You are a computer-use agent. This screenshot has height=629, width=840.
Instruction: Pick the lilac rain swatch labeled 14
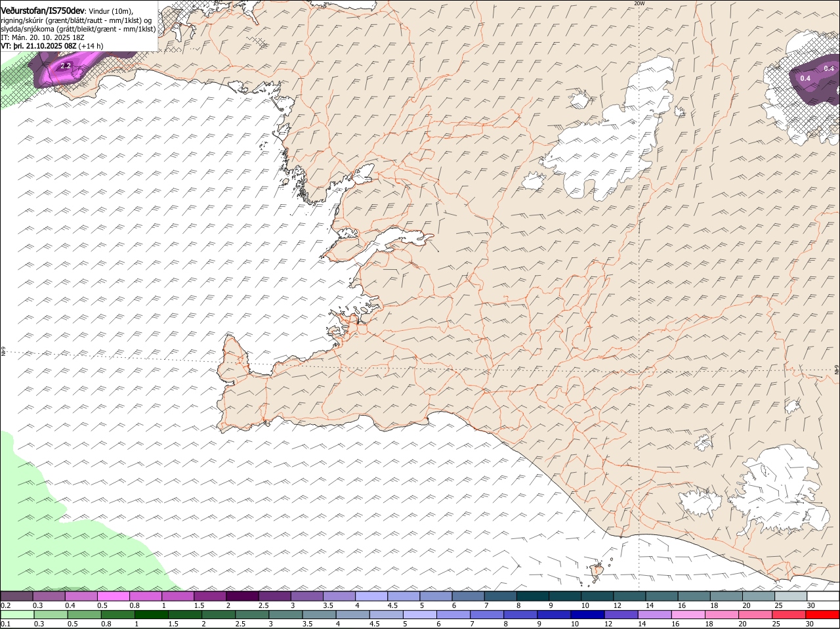655,615
